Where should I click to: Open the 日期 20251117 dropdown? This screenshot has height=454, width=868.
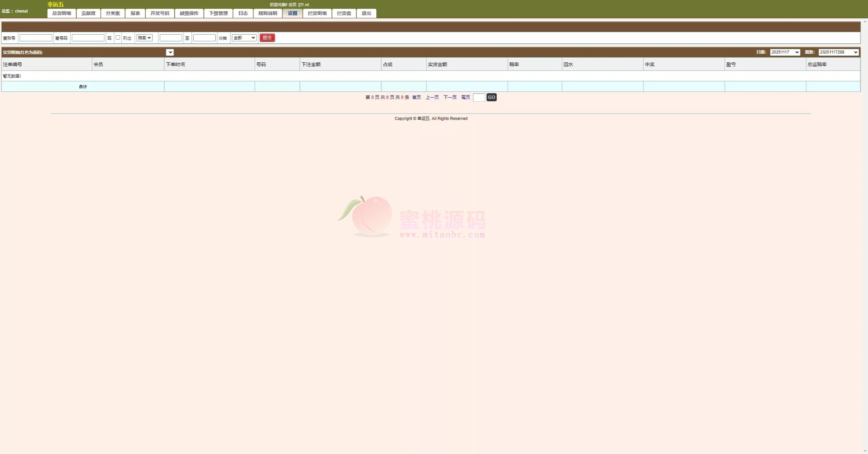785,52
